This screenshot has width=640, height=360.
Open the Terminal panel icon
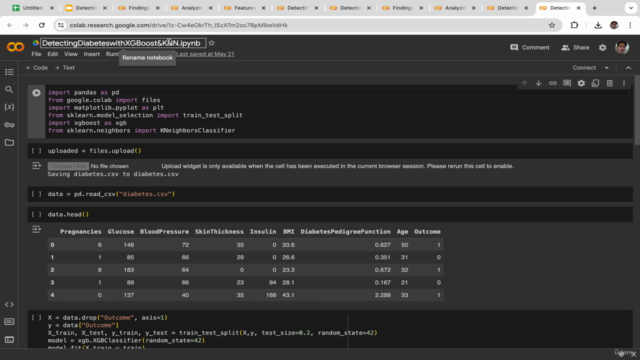pyautogui.click(x=9, y=340)
